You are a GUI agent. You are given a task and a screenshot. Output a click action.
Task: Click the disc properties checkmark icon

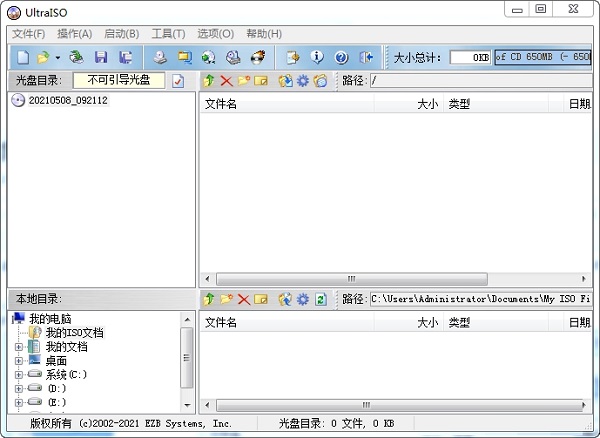178,81
